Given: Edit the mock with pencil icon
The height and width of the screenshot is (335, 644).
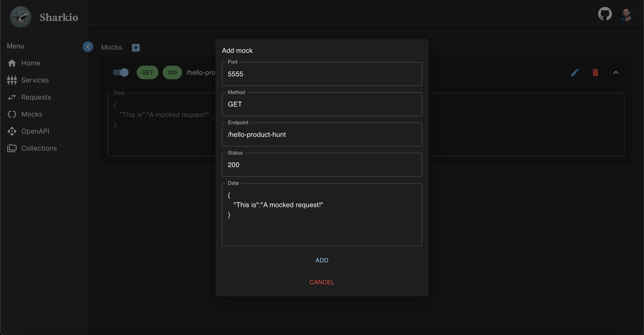Looking at the screenshot, I should 575,72.
